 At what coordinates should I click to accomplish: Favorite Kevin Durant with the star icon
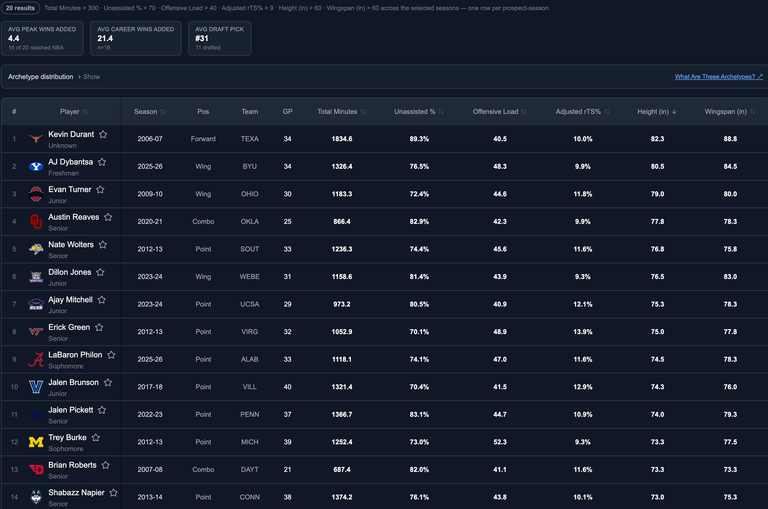[103, 134]
